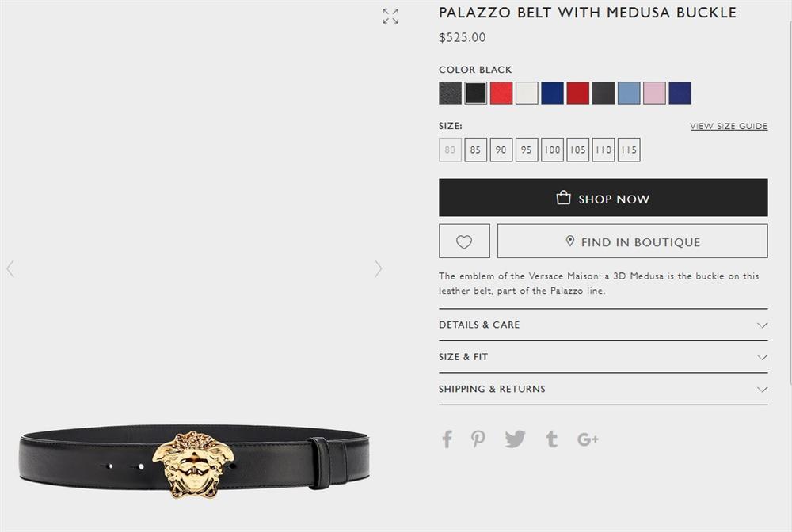Share product on Facebook
Screen dimensions: 792x532
[x=447, y=439]
